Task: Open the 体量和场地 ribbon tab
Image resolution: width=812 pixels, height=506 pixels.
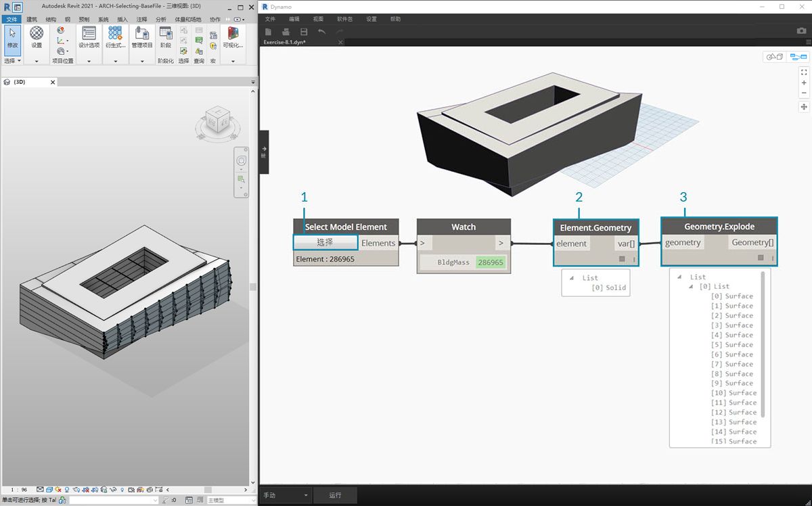Action: coord(187,20)
